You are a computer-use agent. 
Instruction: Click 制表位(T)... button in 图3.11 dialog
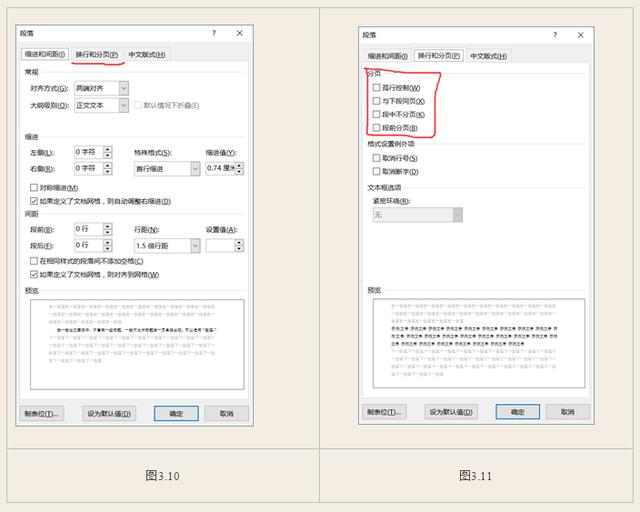(384, 412)
